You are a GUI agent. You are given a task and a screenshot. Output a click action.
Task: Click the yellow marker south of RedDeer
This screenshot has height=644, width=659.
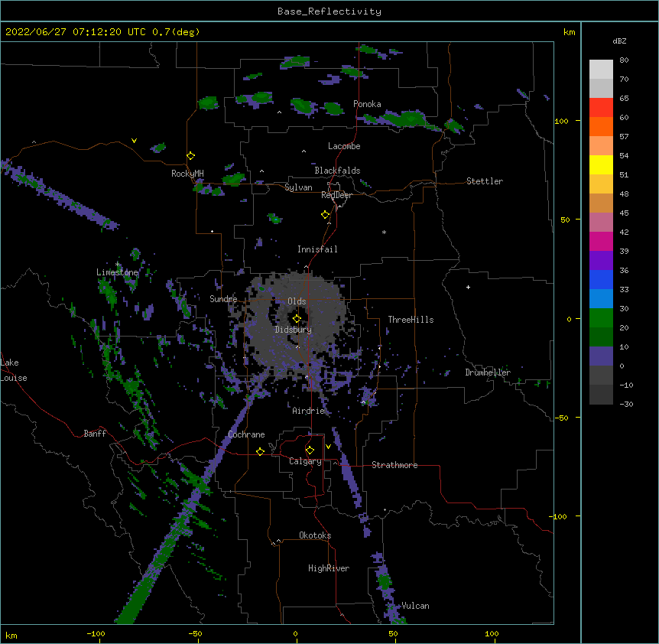click(326, 215)
